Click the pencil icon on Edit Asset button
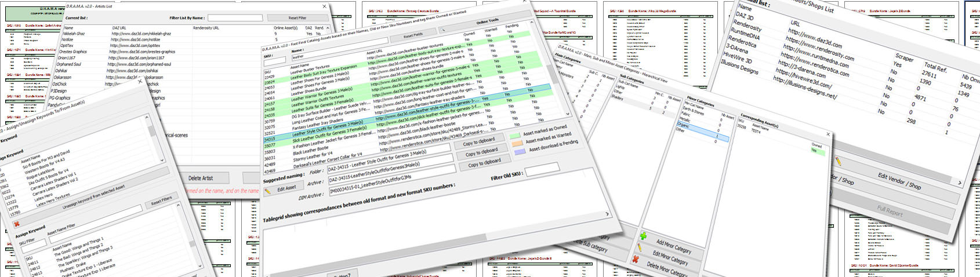The width and height of the screenshot is (980, 277). (x=268, y=191)
